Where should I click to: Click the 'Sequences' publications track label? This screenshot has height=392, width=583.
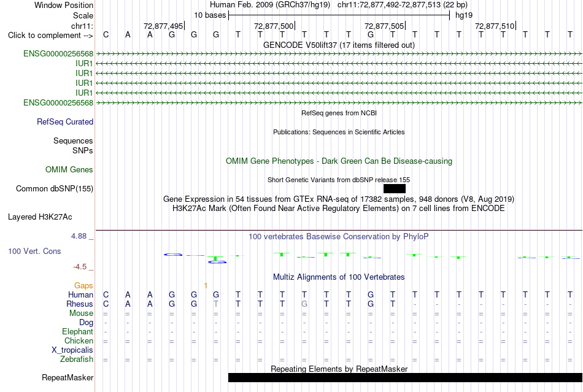[x=73, y=141]
